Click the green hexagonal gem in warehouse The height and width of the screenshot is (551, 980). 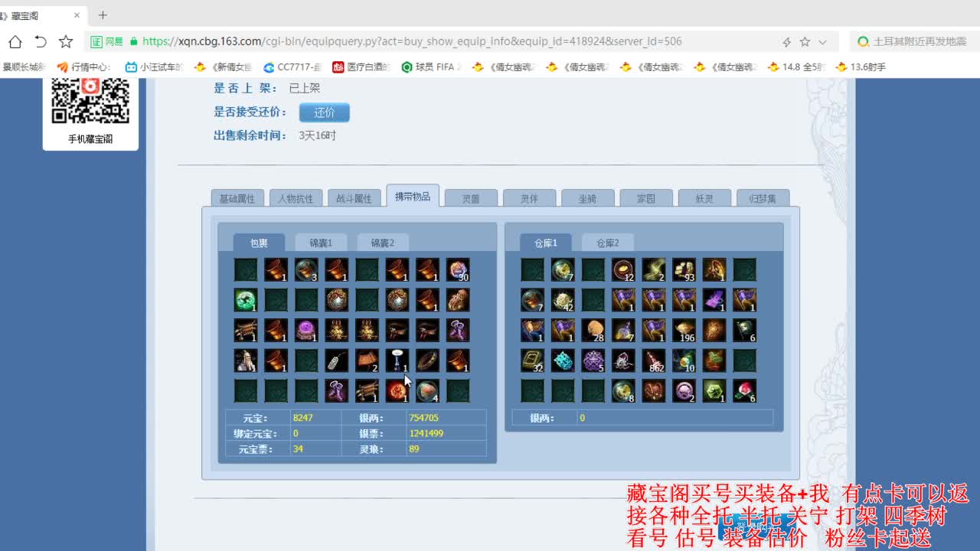714,392
